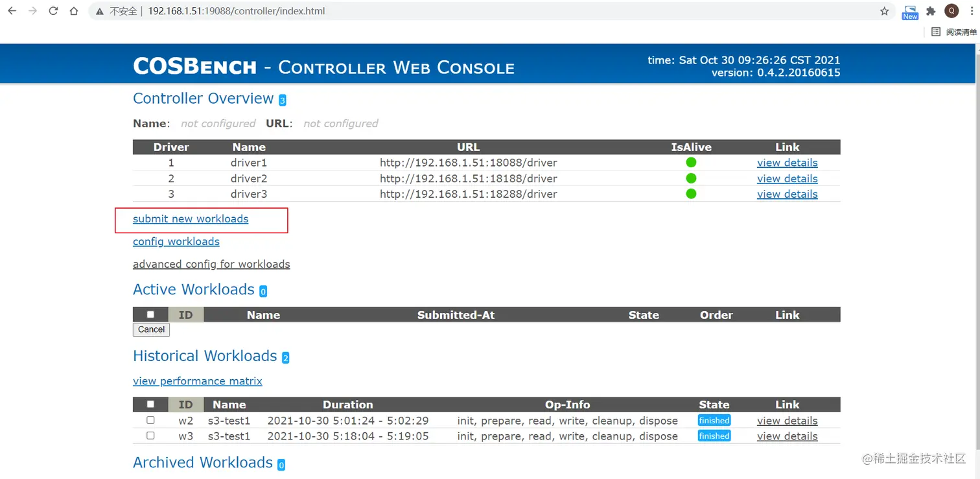Click the COSBench Controller Web Console title
Image resolution: width=980 pixels, height=479 pixels.
323,66
